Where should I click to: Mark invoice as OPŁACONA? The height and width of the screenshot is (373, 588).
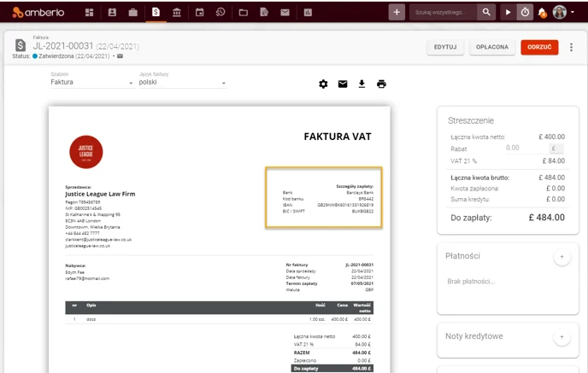pos(492,47)
